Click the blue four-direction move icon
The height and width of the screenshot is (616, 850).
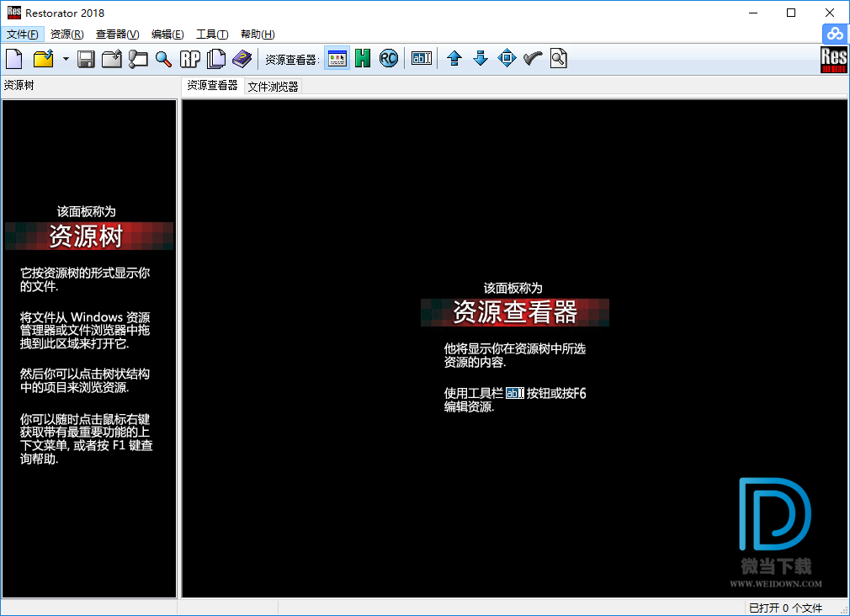[507, 58]
